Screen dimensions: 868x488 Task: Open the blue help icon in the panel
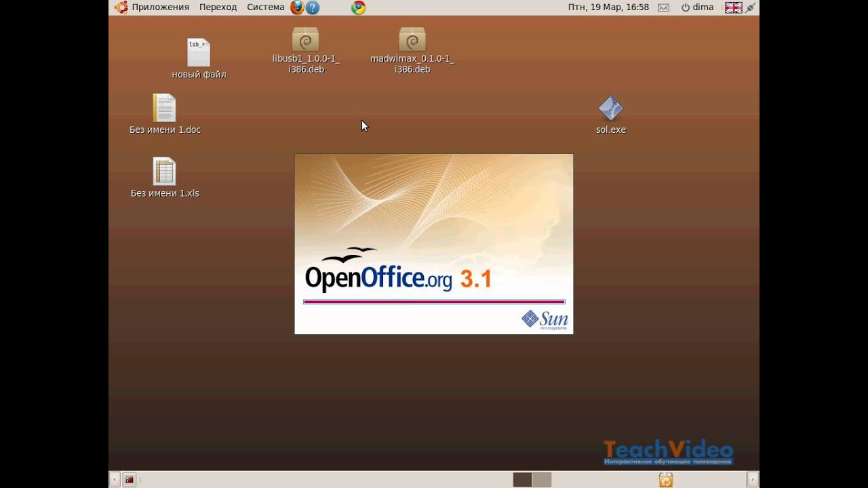pos(313,7)
